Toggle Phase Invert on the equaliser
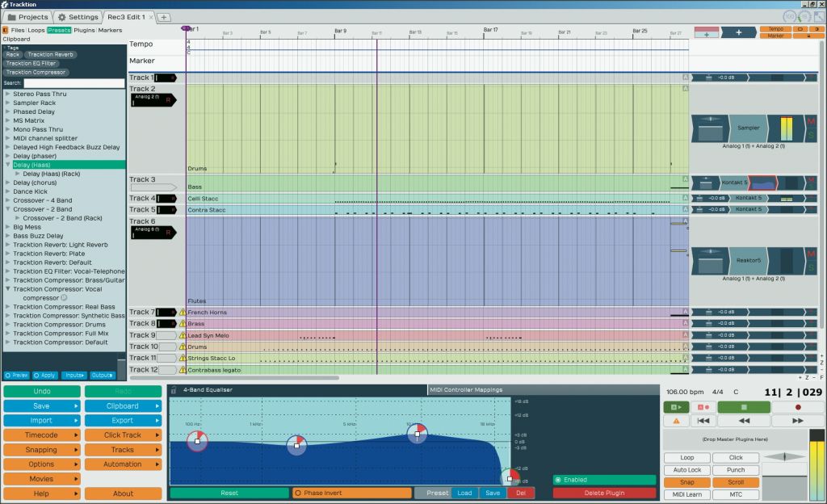 (352, 493)
